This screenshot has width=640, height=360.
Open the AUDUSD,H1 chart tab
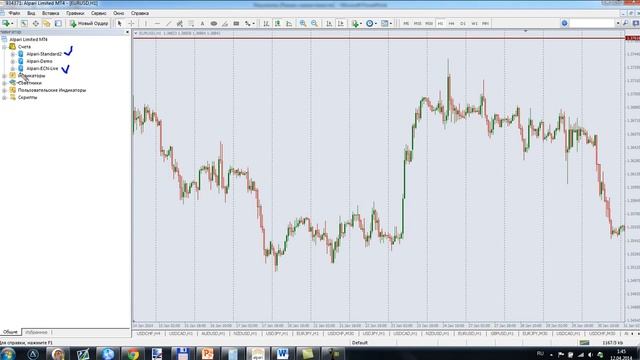click(x=213, y=334)
